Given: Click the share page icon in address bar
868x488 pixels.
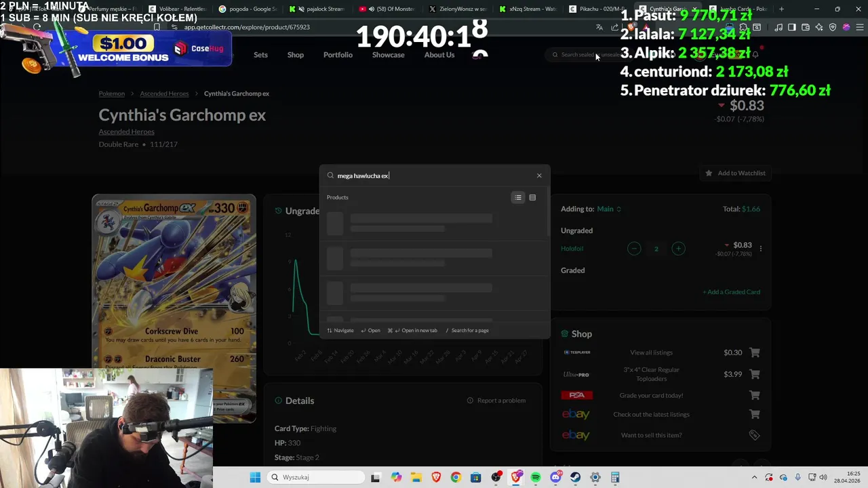Looking at the screenshot, I should click(614, 27).
